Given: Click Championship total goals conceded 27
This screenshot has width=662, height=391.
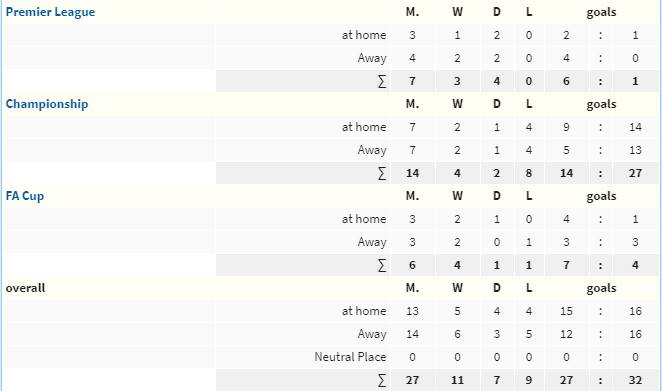Looking at the screenshot, I should pos(635,173).
